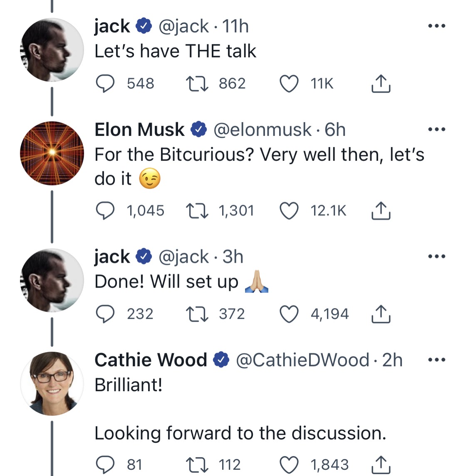Open more options on Elon Musk's tweet
468x476 pixels.
click(x=437, y=129)
